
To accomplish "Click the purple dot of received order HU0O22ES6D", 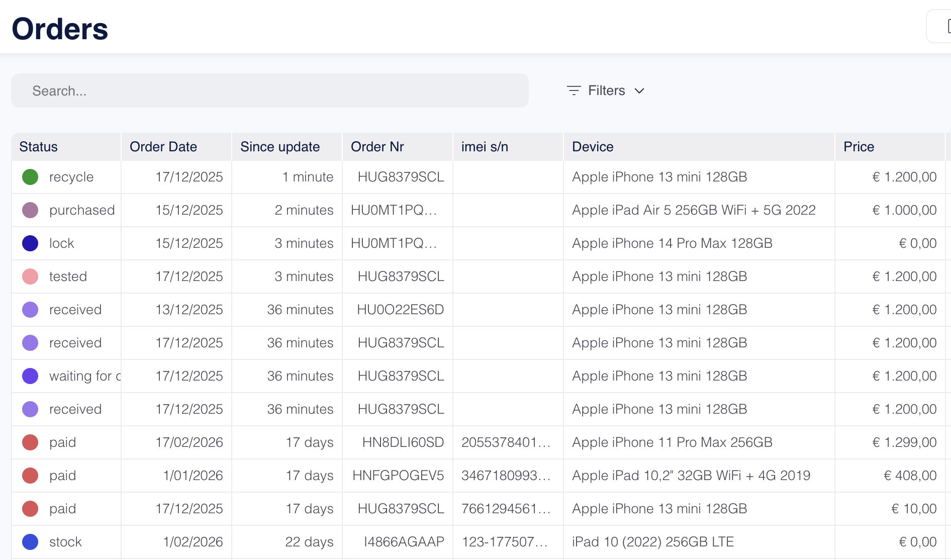I will pos(30,310).
